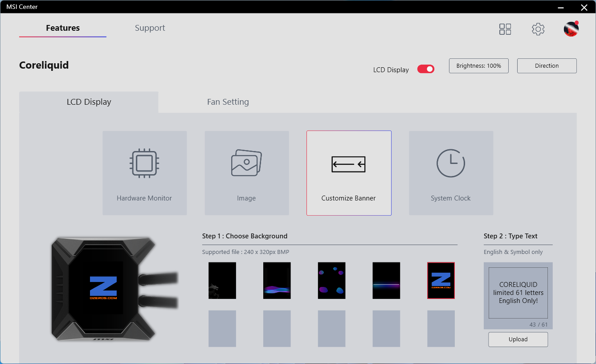
Task: Click the cooler LCD preview image
Action: pos(103,287)
